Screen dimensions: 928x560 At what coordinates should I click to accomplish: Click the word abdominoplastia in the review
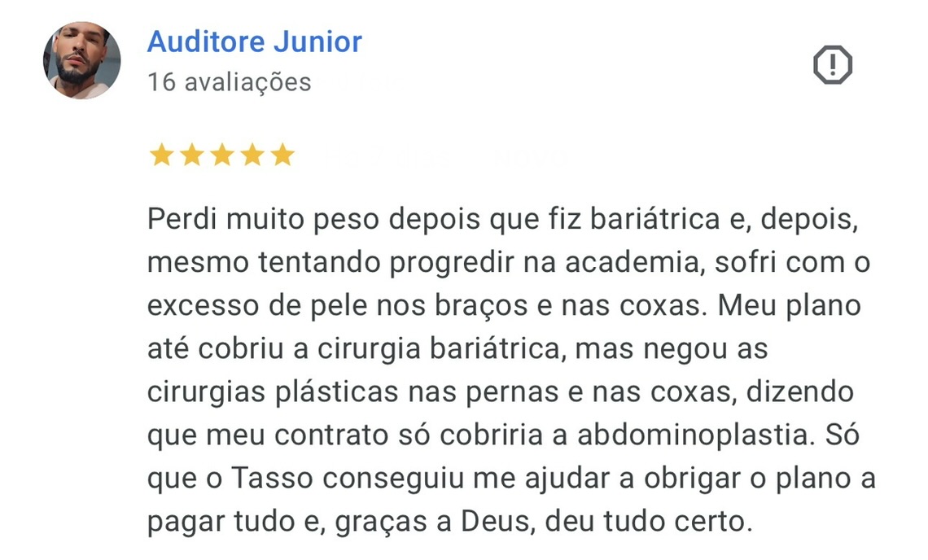pos(710,435)
